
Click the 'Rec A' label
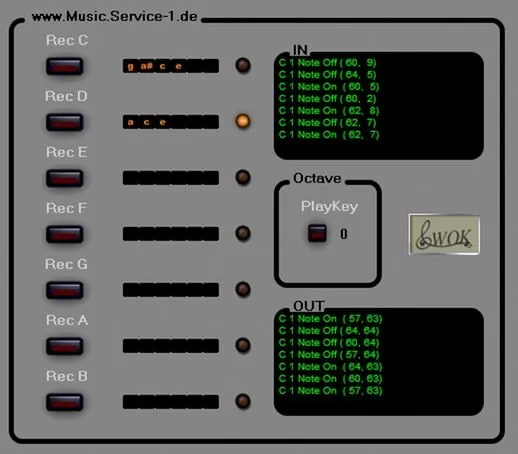click(x=67, y=320)
